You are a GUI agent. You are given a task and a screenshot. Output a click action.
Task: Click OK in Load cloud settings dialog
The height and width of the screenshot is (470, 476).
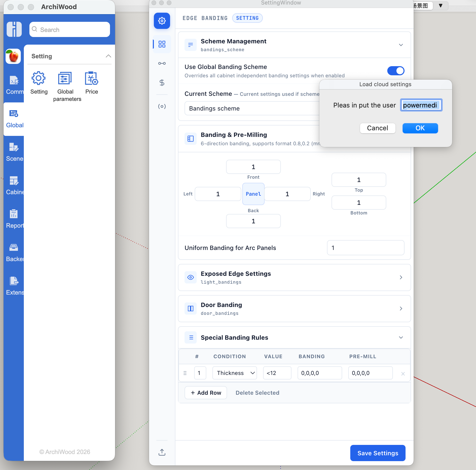[420, 128]
